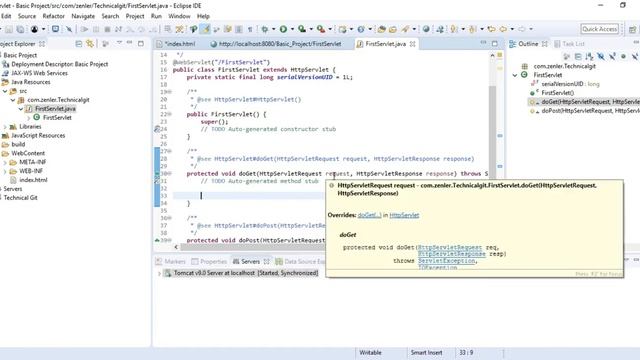This screenshot has height=360, width=640.
Task: Click the green Run button icon
Action: click(x=283, y=29)
